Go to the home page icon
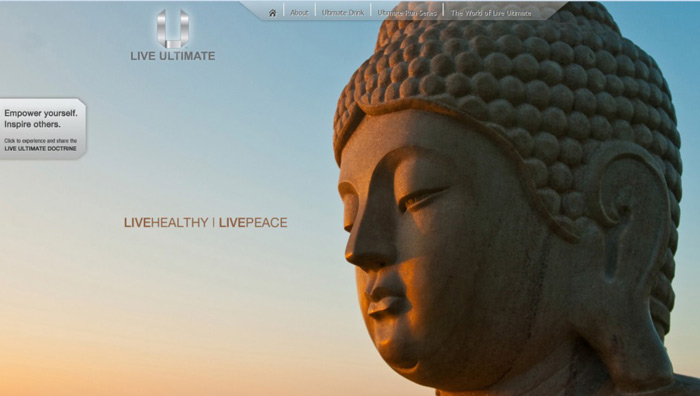 pos(272,13)
